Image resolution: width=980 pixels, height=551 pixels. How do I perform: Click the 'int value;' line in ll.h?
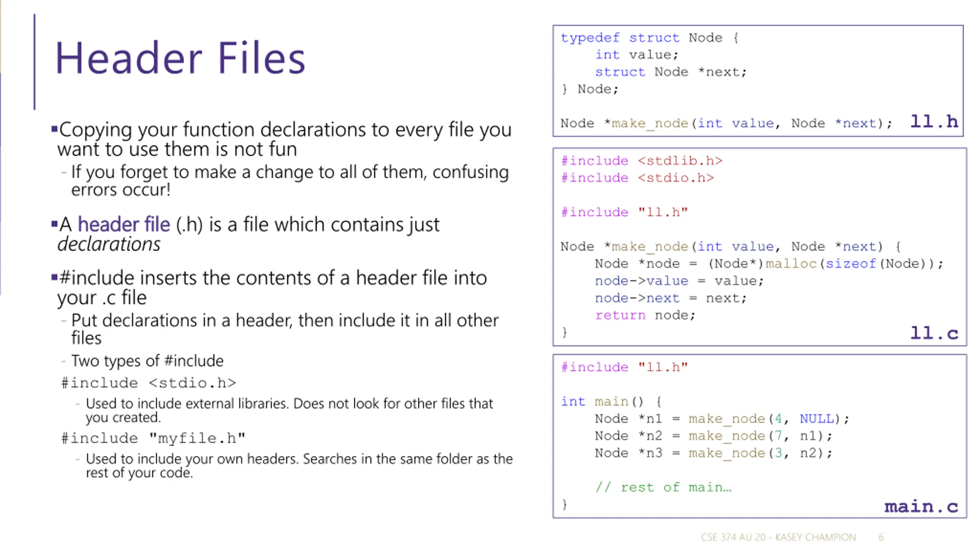tap(637, 55)
